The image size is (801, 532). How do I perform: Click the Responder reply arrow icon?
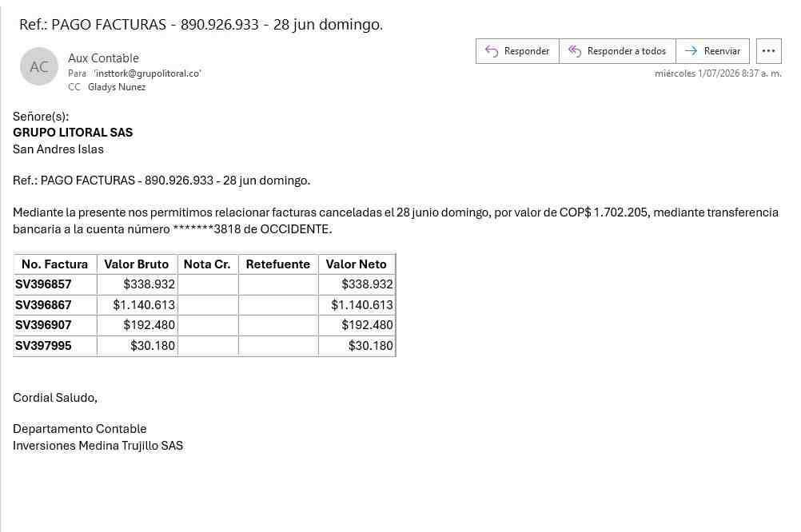492,51
